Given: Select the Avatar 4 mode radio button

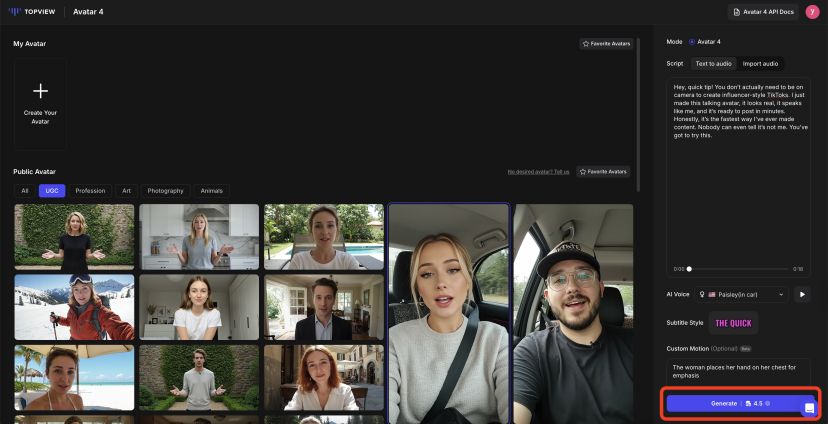Looking at the screenshot, I should click(x=692, y=42).
